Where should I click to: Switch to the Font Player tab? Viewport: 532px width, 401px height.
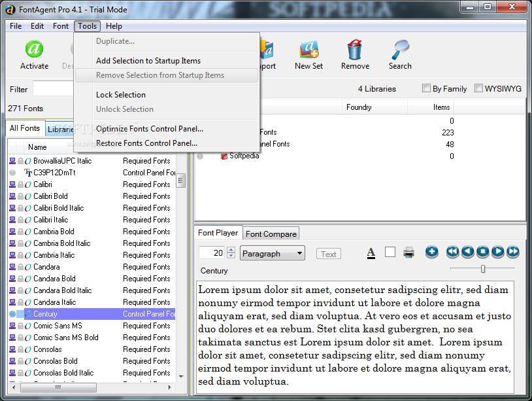(x=218, y=233)
